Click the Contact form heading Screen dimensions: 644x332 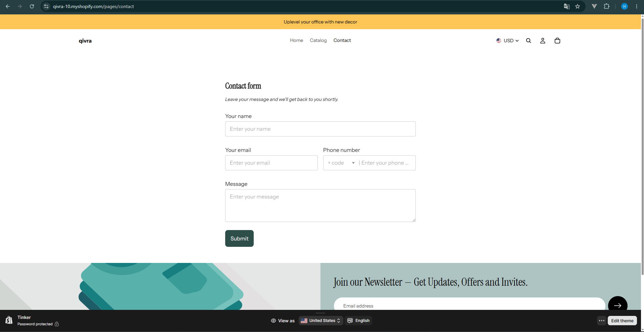tap(243, 86)
